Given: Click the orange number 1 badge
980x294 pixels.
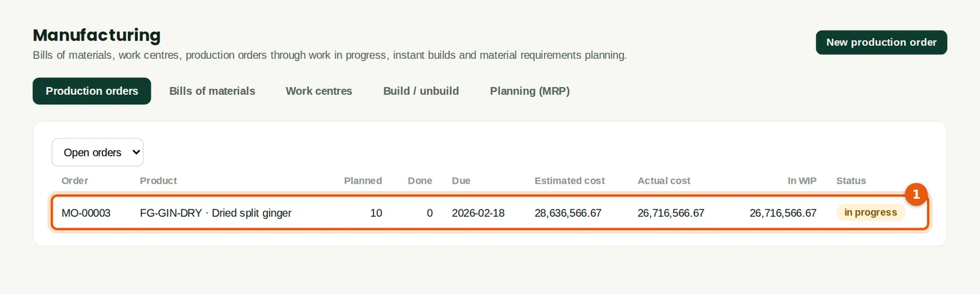Looking at the screenshot, I should (916, 194).
